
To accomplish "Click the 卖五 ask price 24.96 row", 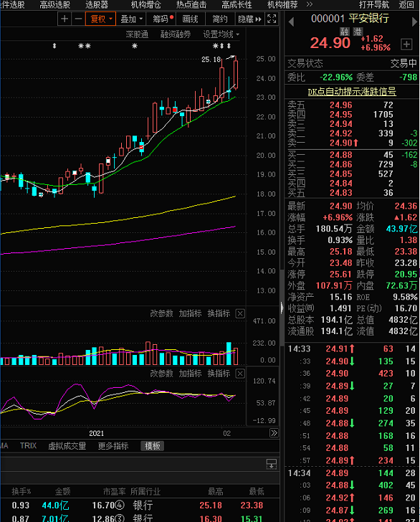I will tap(352, 105).
